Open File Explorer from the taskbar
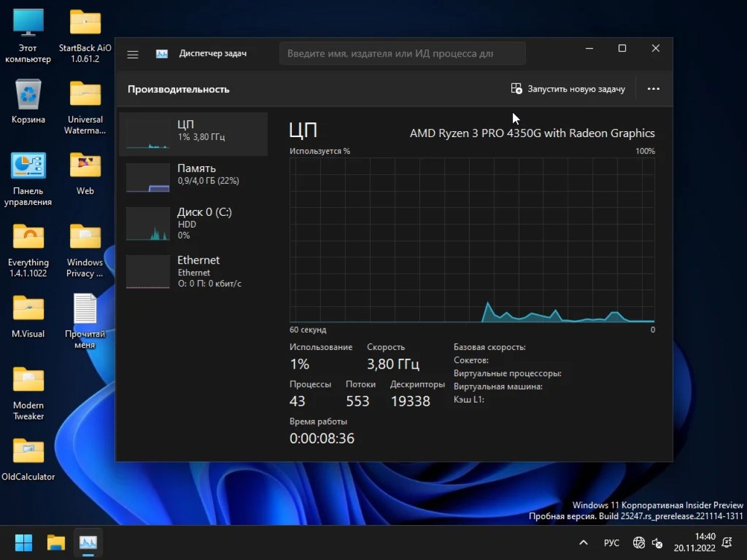Viewport: 747px width, 560px height. pos(56,542)
